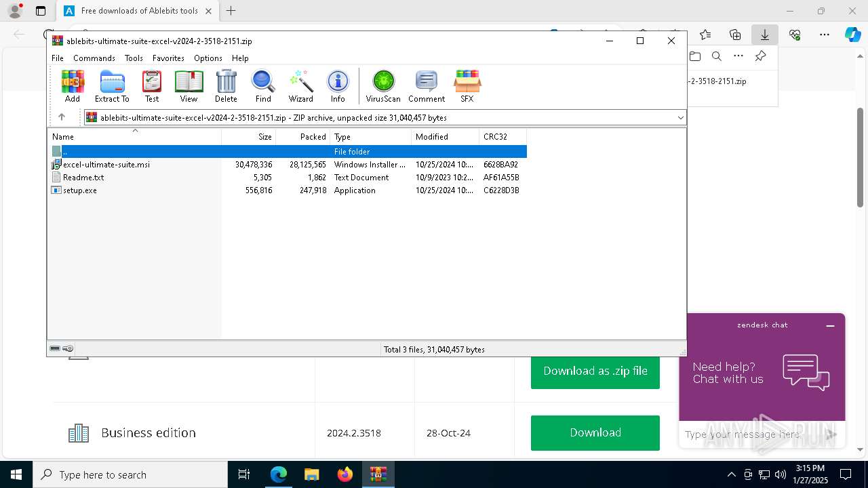The height and width of the screenshot is (488, 868).
Task: Open Edge favorites star icon
Action: point(705,35)
